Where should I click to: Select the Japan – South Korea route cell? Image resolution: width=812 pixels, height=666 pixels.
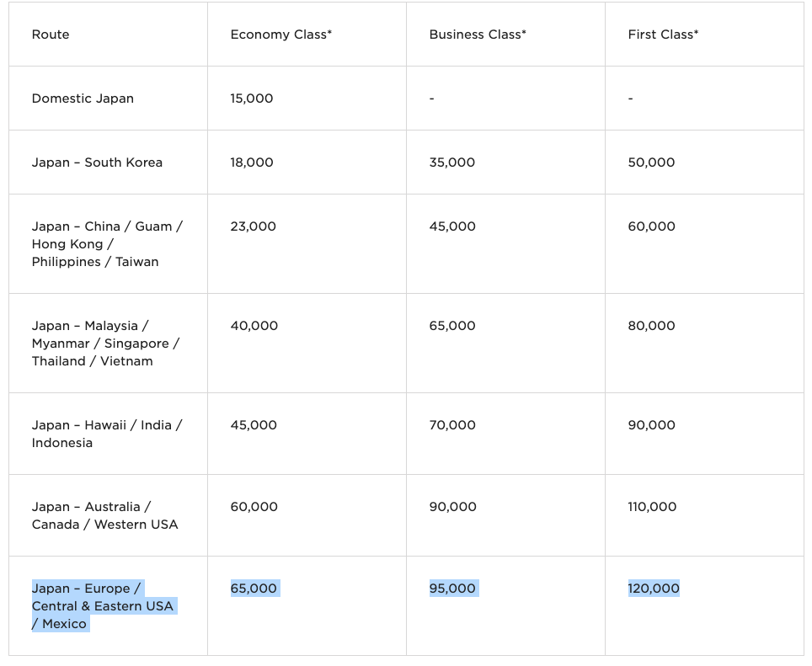click(x=97, y=163)
